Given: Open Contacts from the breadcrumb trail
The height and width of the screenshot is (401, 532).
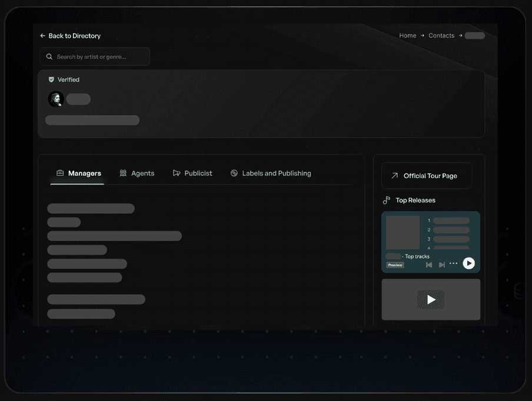Looking at the screenshot, I should click(441, 35).
